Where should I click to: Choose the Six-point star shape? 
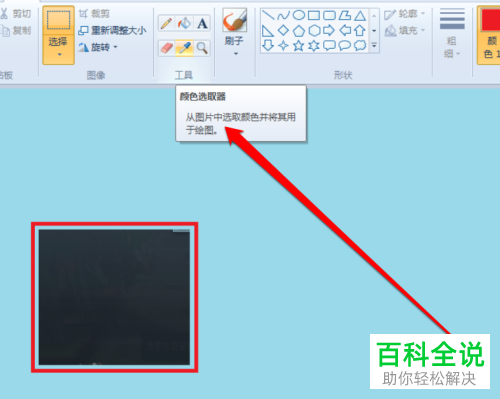click(x=314, y=45)
